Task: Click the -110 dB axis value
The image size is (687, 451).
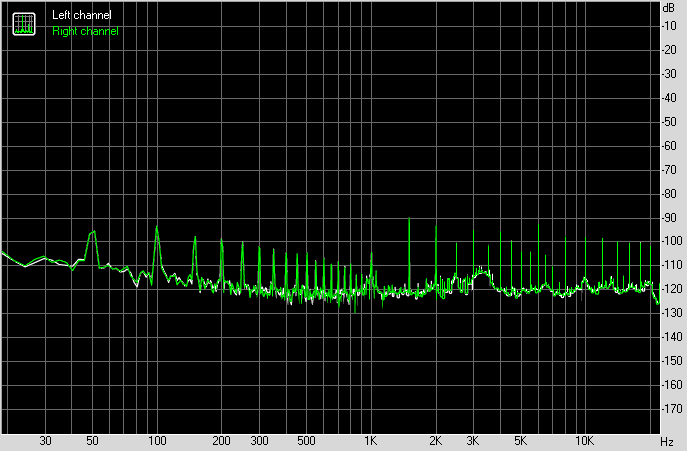Action: pos(672,265)
